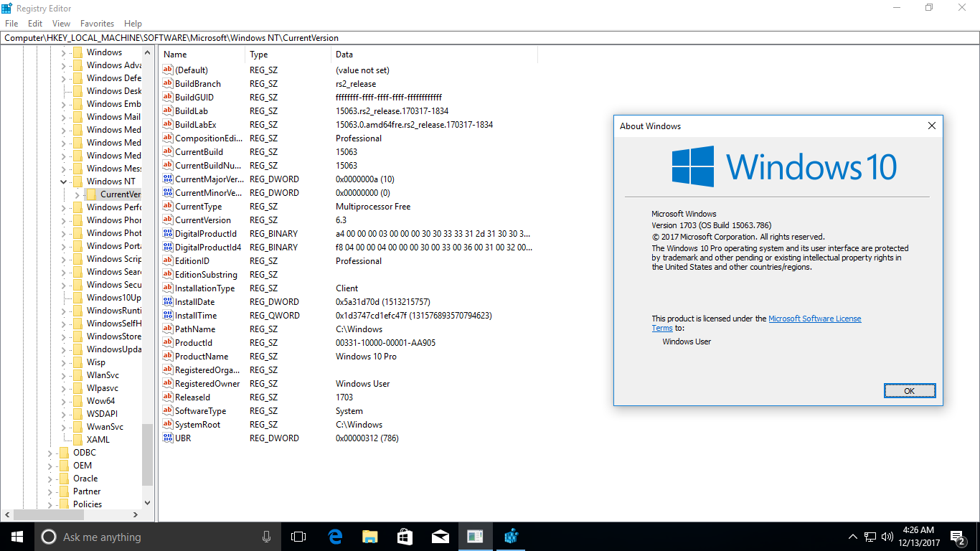Click the BuildGUID string value icon
980x551 pixels.
click(x=168, y=98)
